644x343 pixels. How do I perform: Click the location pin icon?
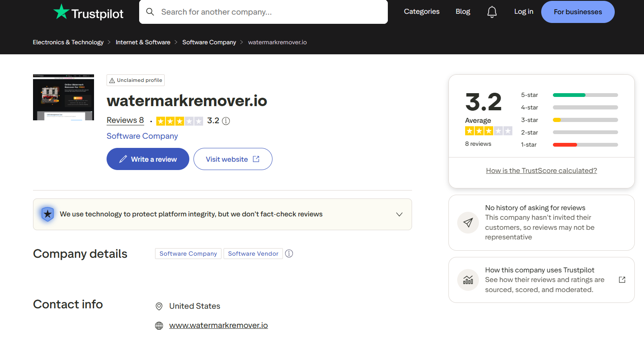[159, 306]
